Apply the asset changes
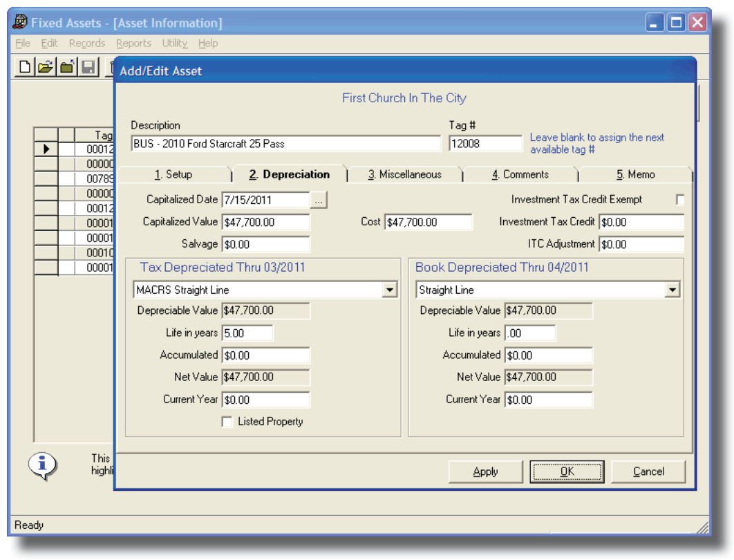Image resolution: width=734 pixels, height=560 pixels. [x=486, y=472]
